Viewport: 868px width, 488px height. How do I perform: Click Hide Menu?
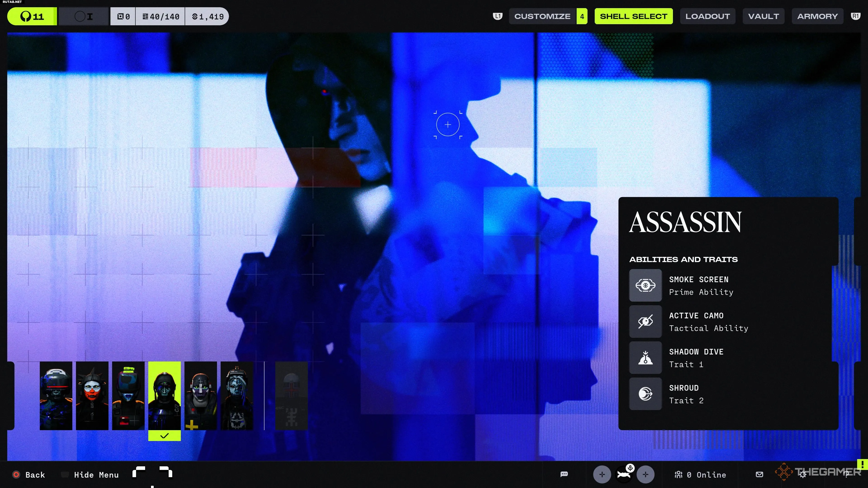click(96, 474)
